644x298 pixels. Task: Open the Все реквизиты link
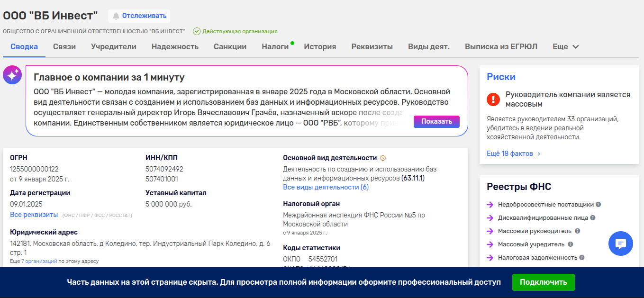[34, 215]
